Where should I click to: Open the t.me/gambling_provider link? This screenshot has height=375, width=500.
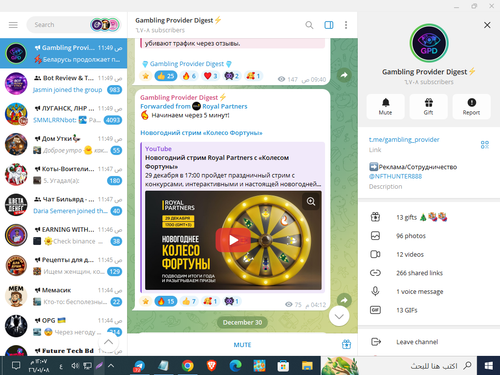click(404, 140)
